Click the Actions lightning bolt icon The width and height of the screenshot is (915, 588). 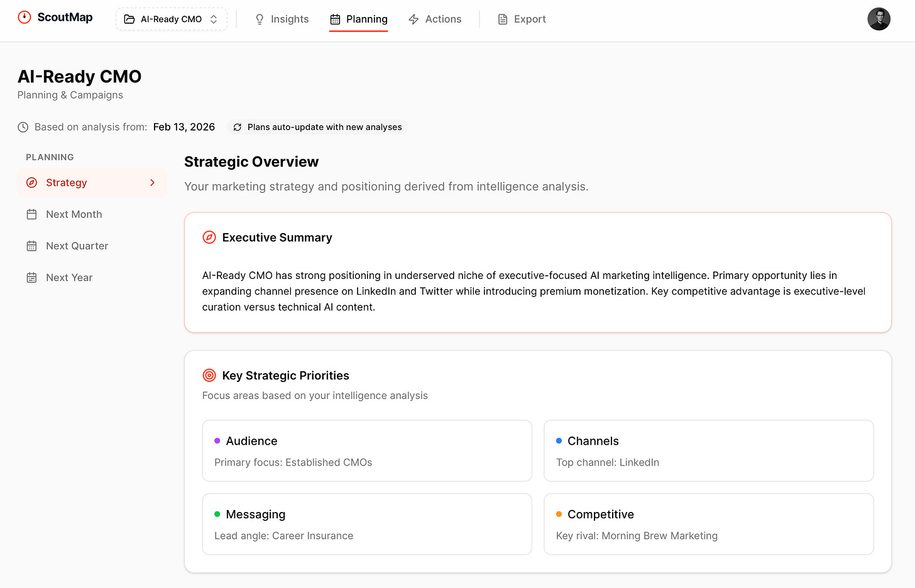point(414,19)
